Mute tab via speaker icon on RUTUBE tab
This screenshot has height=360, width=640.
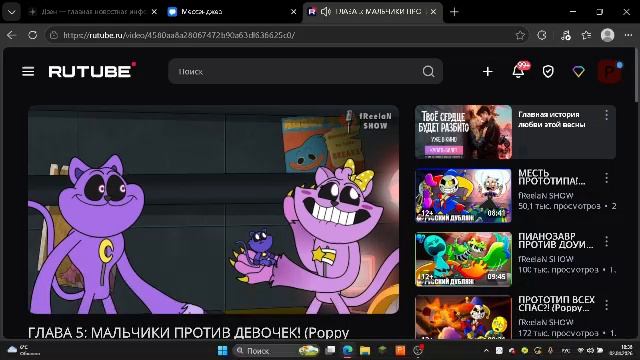325,11
